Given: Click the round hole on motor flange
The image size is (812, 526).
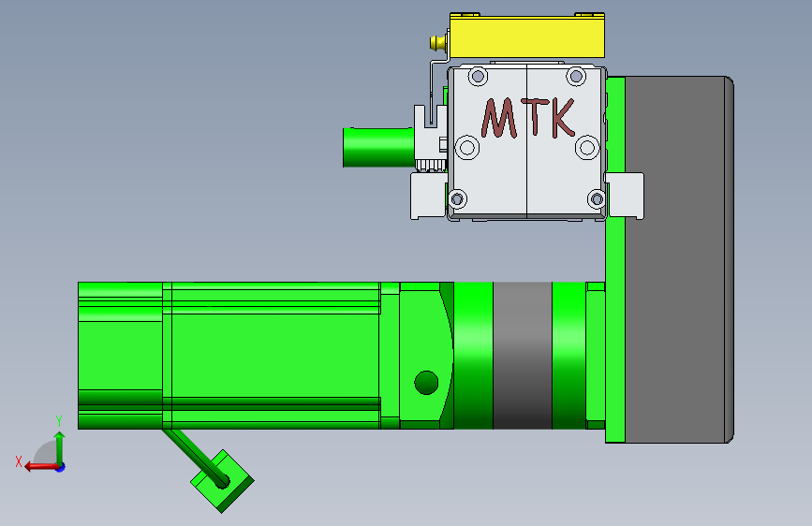Looking at the screenshot, I should [x=426, y=383].
